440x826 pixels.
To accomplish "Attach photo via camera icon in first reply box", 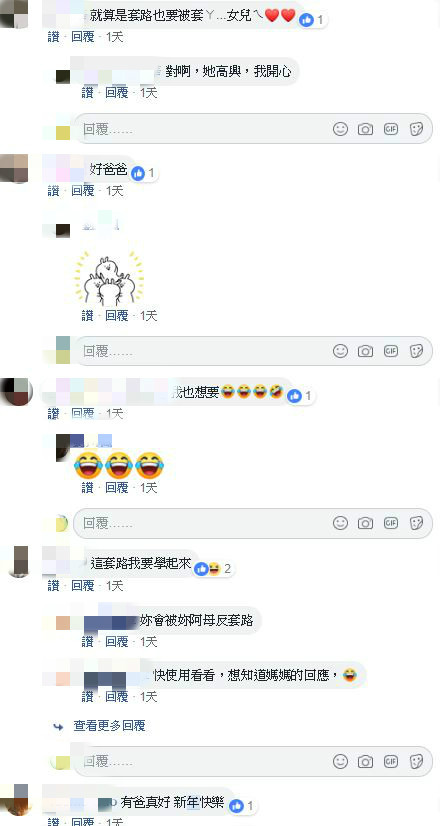I will (x=365, y=129).
